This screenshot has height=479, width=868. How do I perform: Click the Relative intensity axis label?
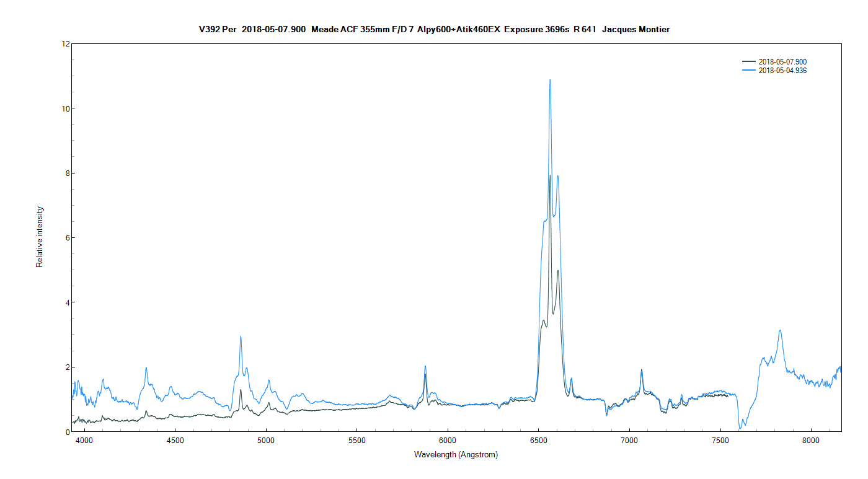[40, 237]
